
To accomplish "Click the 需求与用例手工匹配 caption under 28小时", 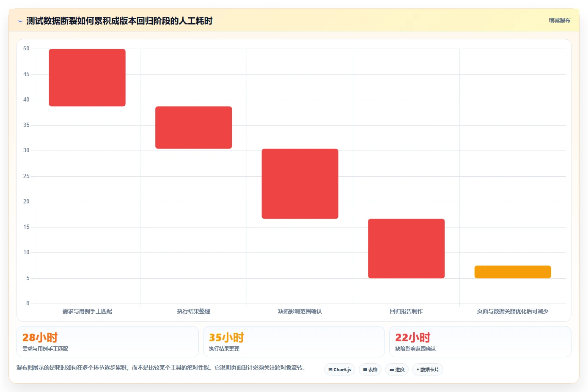I will click(45, 349).
